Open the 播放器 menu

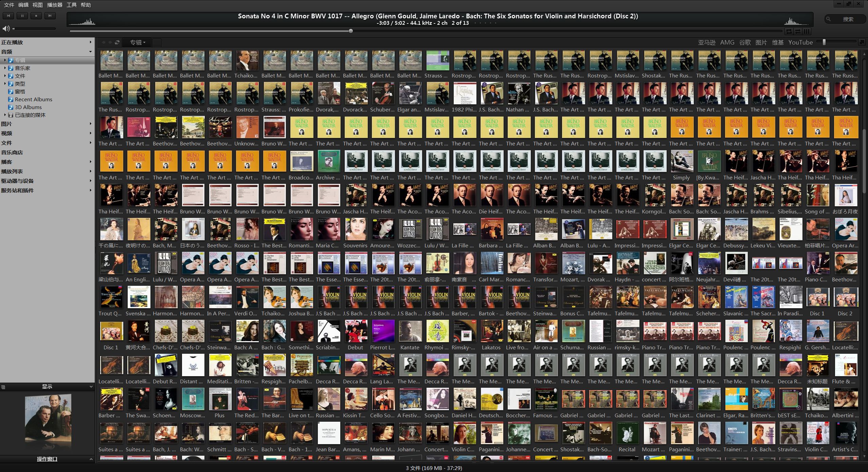pyautogui.click(x=55, y=5)
